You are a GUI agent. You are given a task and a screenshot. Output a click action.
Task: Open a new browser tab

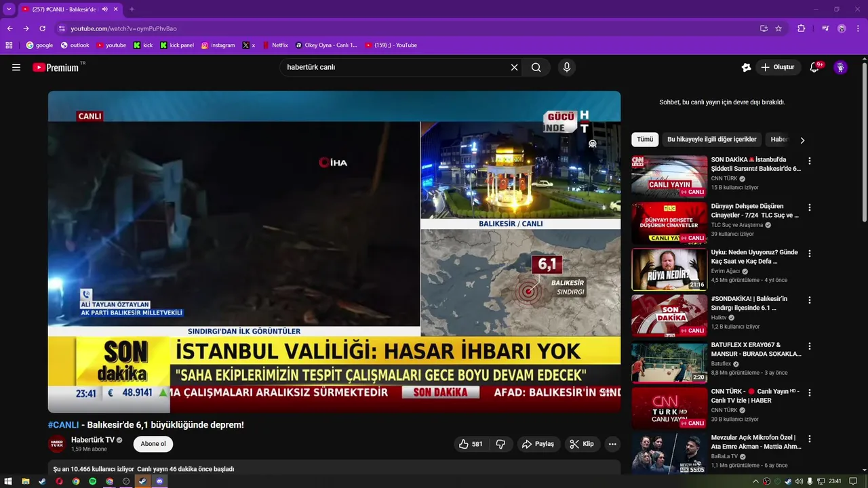[132, 9]
